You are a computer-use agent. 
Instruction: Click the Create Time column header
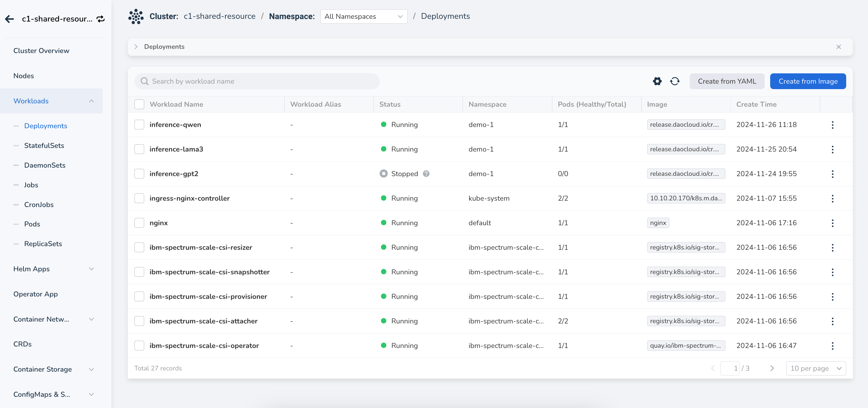tap(756, 105)
